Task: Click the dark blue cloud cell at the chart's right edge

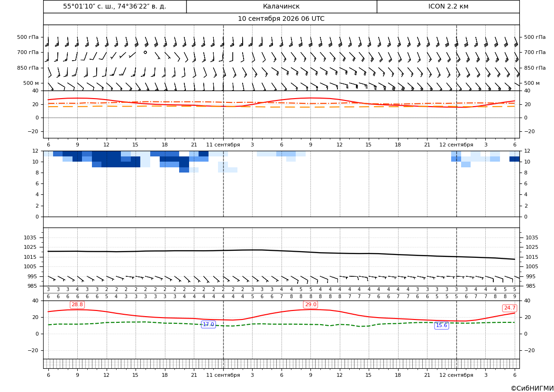Action: coord(515,159)
